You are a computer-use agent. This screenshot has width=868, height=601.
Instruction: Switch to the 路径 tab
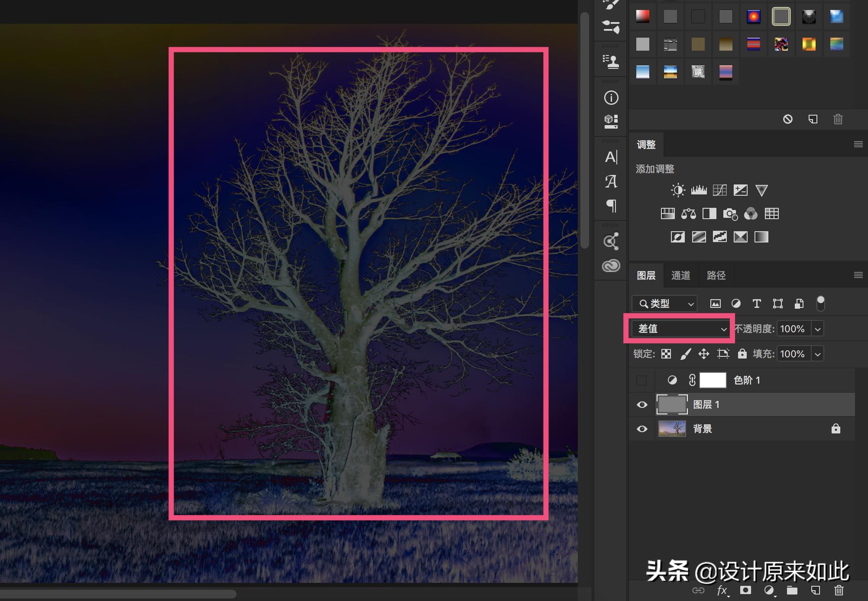click(716, 275)
